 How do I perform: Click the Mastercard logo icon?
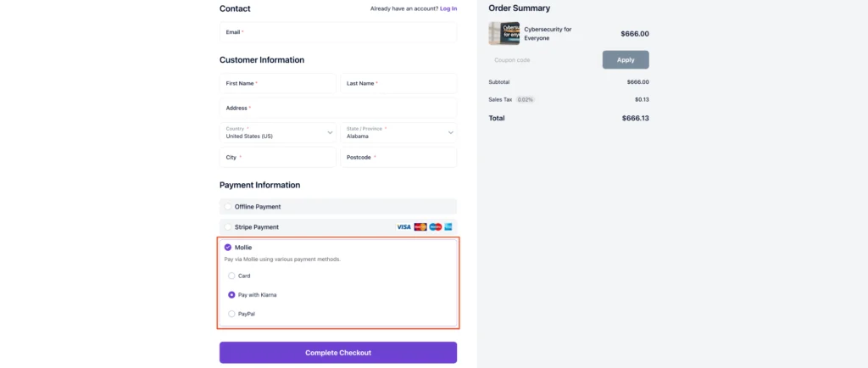pyautogui.click(x=420, y=226)
